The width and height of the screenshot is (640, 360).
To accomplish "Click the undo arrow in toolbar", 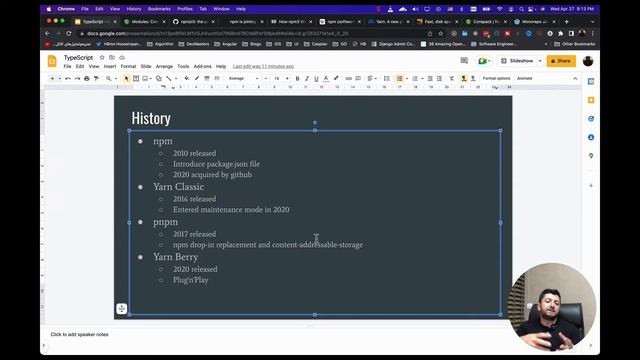I will point(68,78).
